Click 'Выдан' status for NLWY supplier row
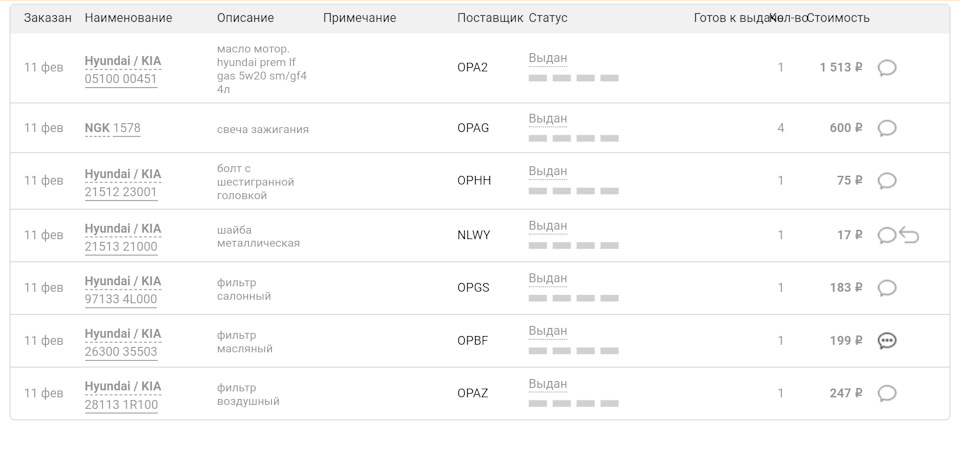Screen dimensions: 960x463 (x=548, y=226)
